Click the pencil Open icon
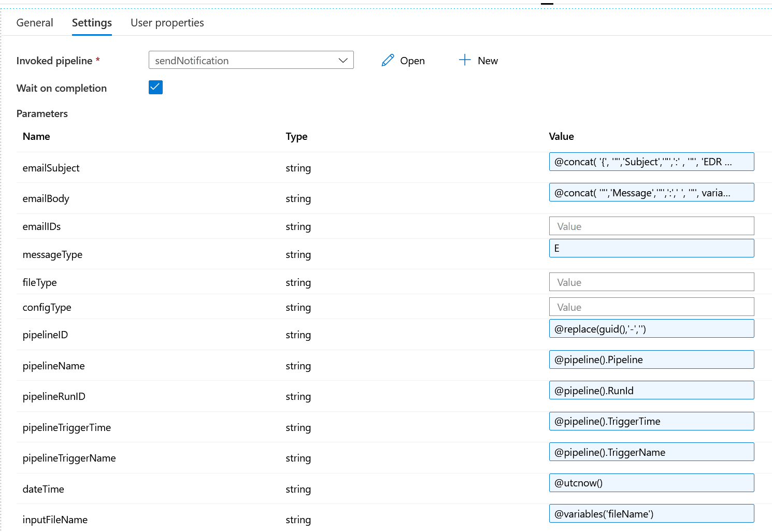 pyautogui.click(x=388, y=61)
